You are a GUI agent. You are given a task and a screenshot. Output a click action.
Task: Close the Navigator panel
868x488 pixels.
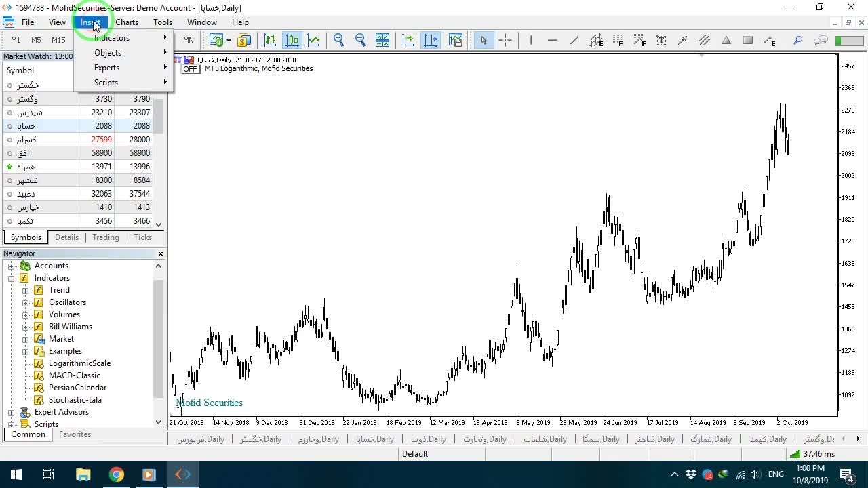tap(161, 253)
